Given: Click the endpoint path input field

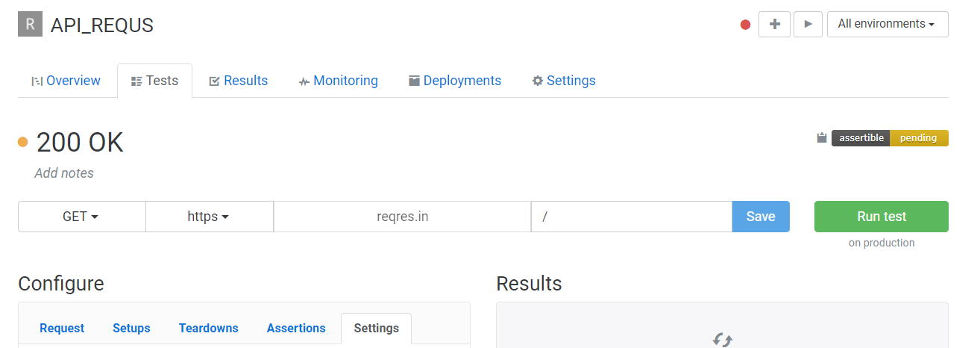Looking at the screenshot, I should pos(631,217).
